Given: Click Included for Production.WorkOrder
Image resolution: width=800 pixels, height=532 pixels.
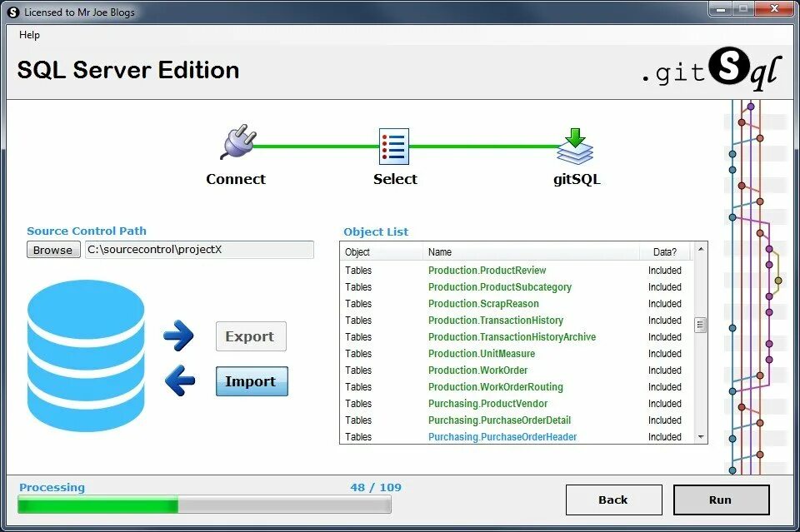Looking at the screenshot, I should 665,370.
